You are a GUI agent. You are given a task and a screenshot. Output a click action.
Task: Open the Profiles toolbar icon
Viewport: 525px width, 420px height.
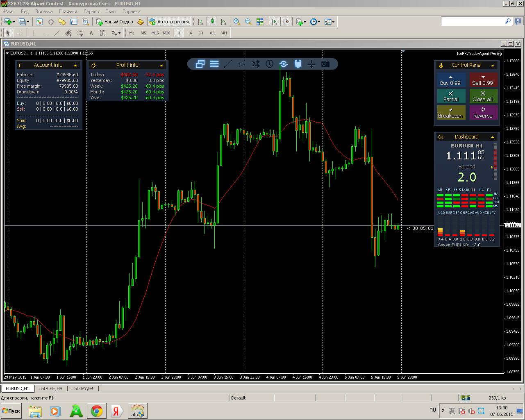(22, 22)
